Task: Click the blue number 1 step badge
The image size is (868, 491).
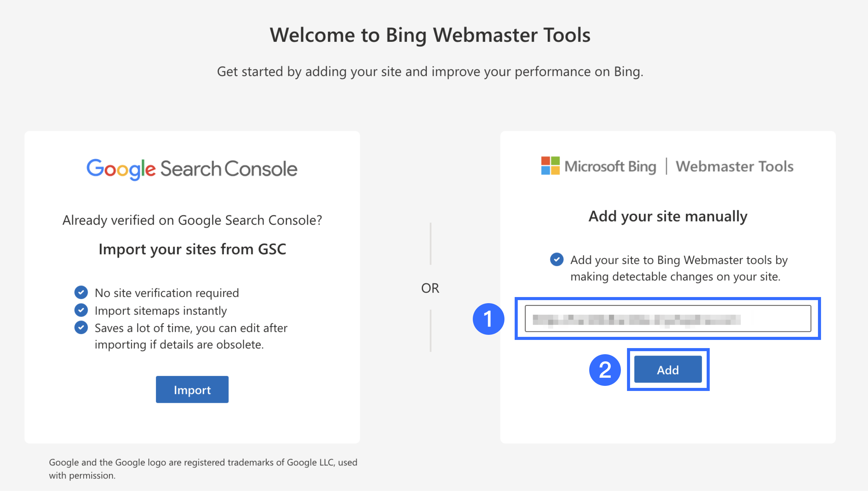Action: click(488, 319)
